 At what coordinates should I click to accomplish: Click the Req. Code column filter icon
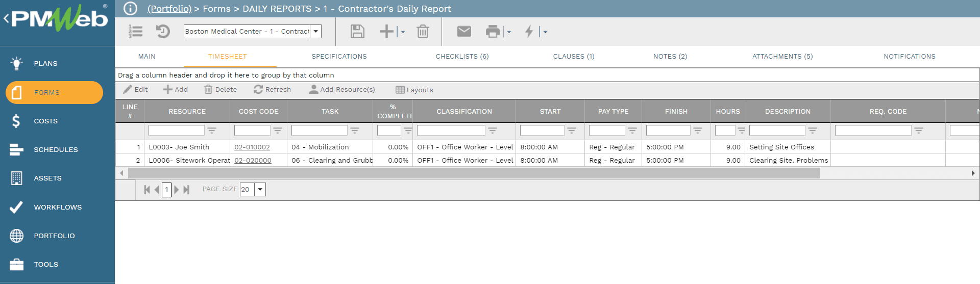tap(919, 131)
